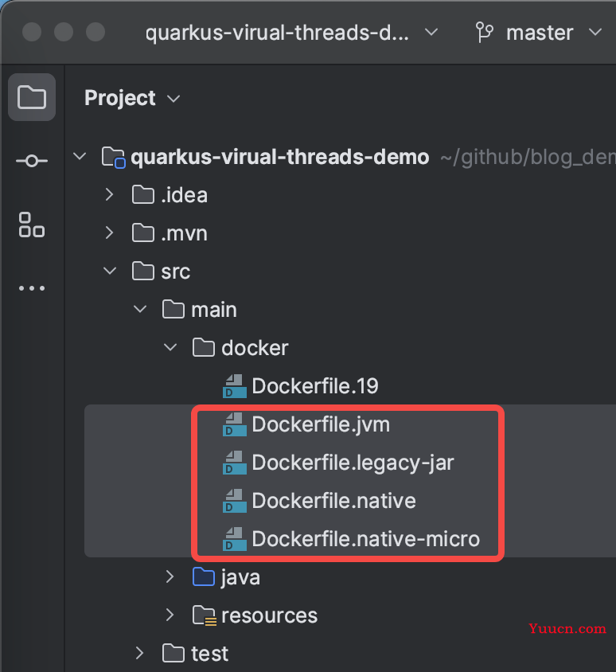
Task: Expand the .idea folder
Action: coord(110,195)
